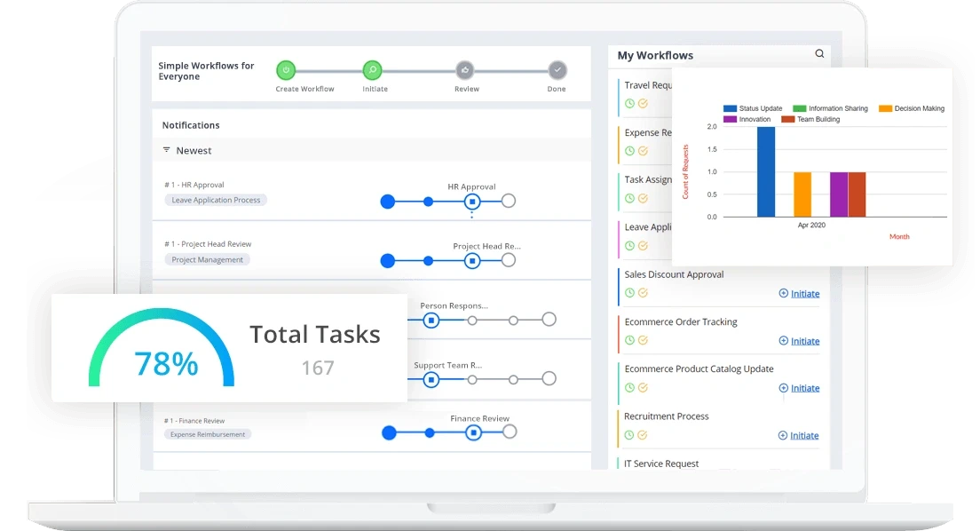Click the filter icon beside Newest
The image size is (980, 531).
(x=166, y=151)
